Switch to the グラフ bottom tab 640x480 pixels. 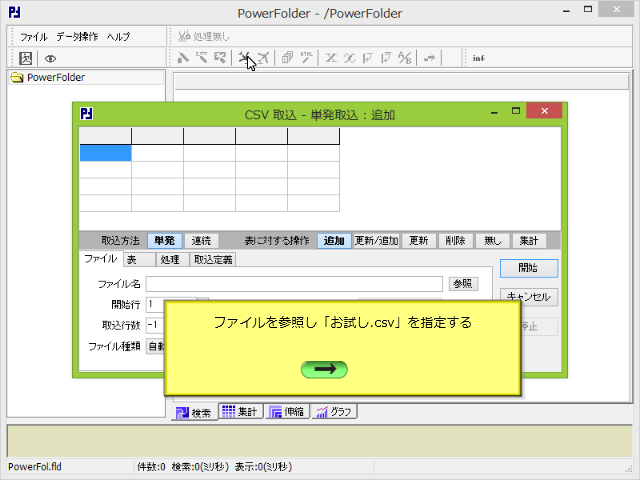click(334, 411)
